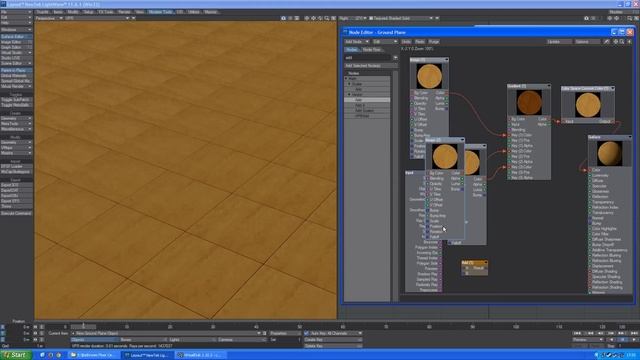This screenshot has width=640, height=360.
Task: Open the Graph Editor
Action: pyautogui.click(x=16, y=47)
